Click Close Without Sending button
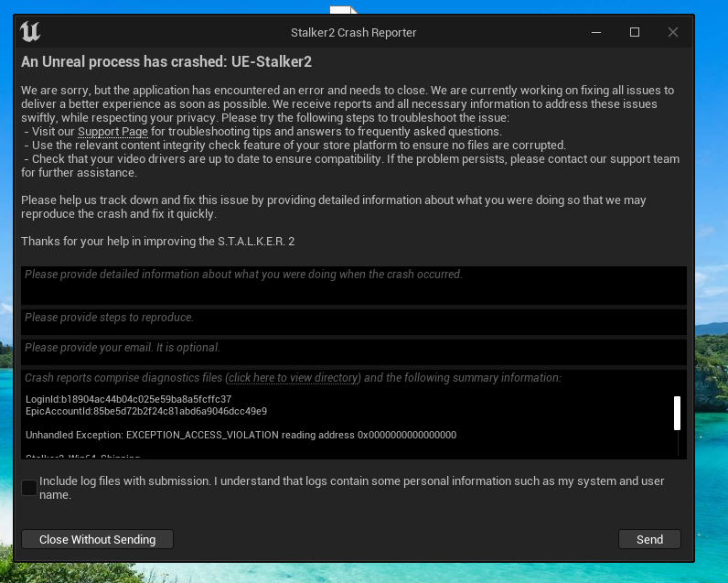The height and width of the screenshot is (583, 728). pyautogui.click(x=98, y=539)
